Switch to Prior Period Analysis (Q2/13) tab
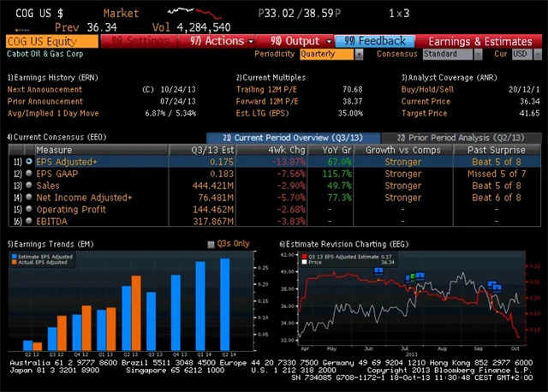The width and height of the screenshot is (548, 392). point(461,138)
